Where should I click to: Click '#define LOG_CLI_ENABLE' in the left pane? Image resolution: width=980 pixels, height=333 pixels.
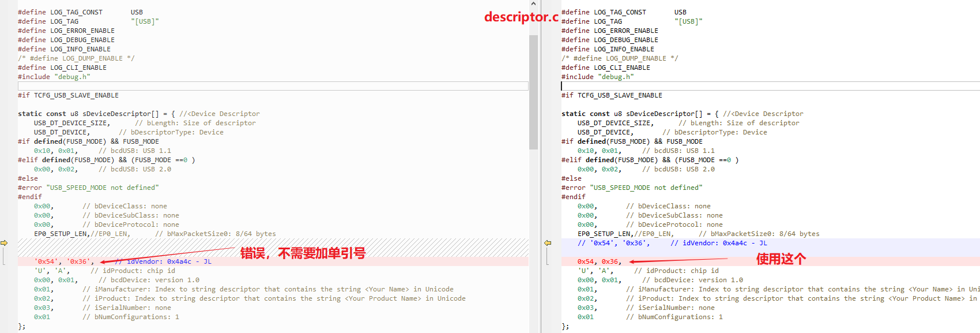click(62, 68)
